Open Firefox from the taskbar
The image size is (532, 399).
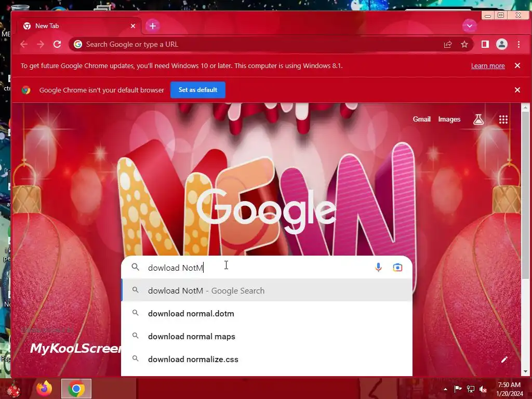click(x=44, y=389)
